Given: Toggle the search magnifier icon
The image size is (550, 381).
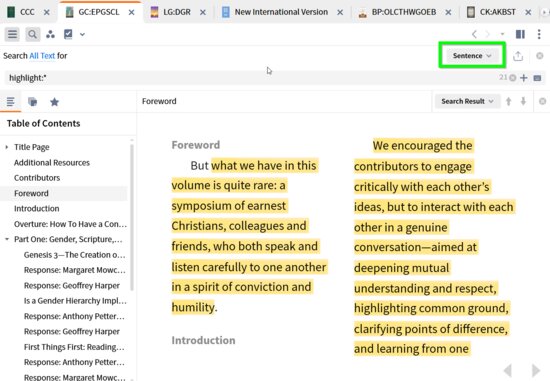Looking at the screenshot, I should click(x=32, y=34).
